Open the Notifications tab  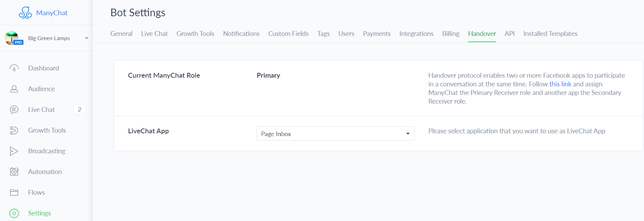(241, 34)
